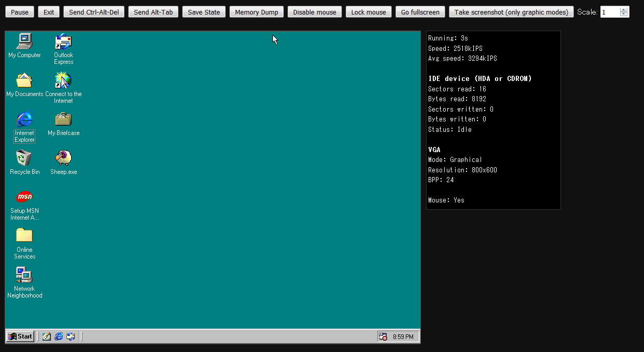Viewport: 644px width, 352px height.
Task: Decrease Scale with the down stepper arrow
Action: pos(624,15)
